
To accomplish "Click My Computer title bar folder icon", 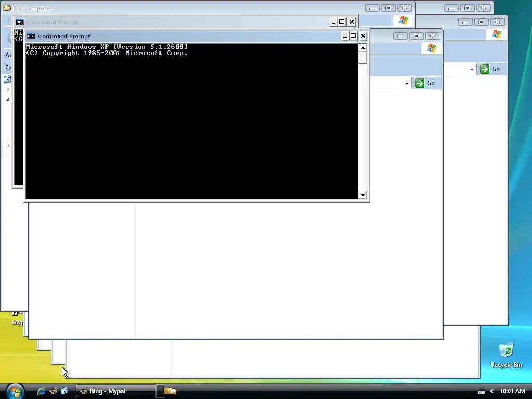I will [x=7, y=7].
